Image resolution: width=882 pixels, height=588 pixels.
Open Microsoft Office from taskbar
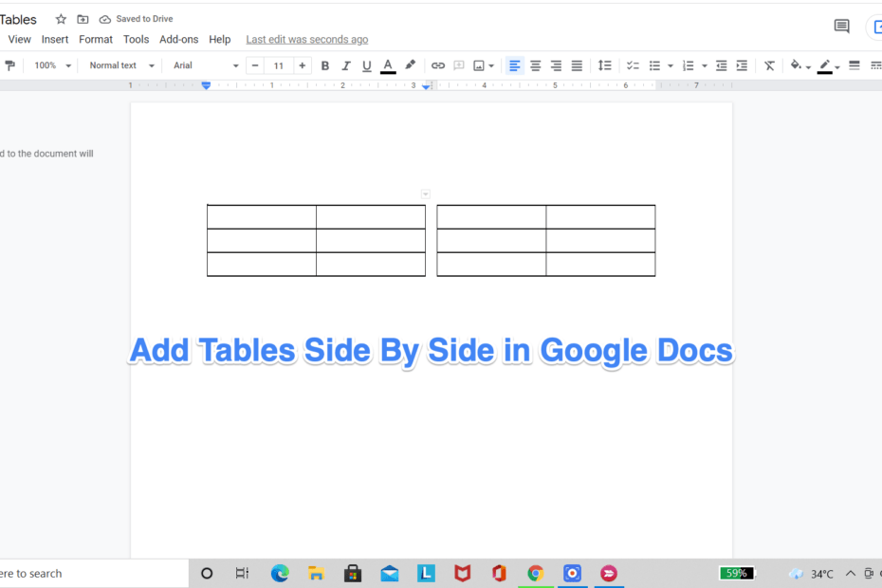click(x=499, y=574)
